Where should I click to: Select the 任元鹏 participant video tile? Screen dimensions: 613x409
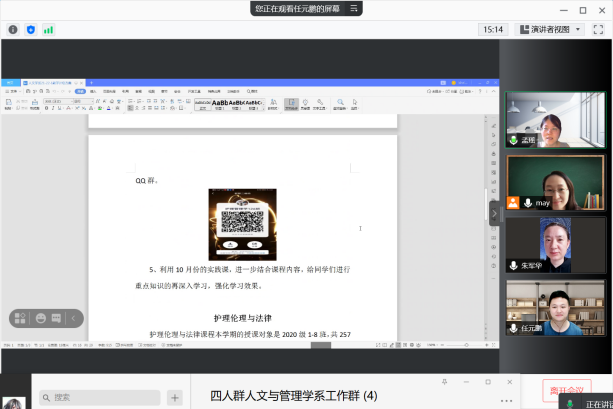coord(555,307)
